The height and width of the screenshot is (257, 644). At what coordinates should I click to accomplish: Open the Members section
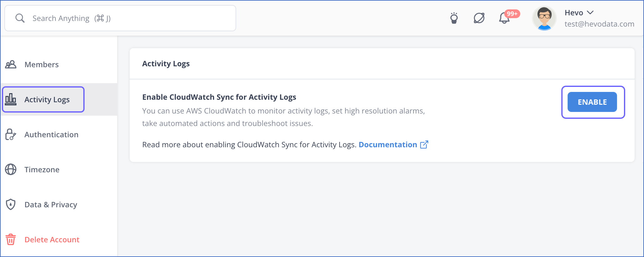click(x=59, y=64)
